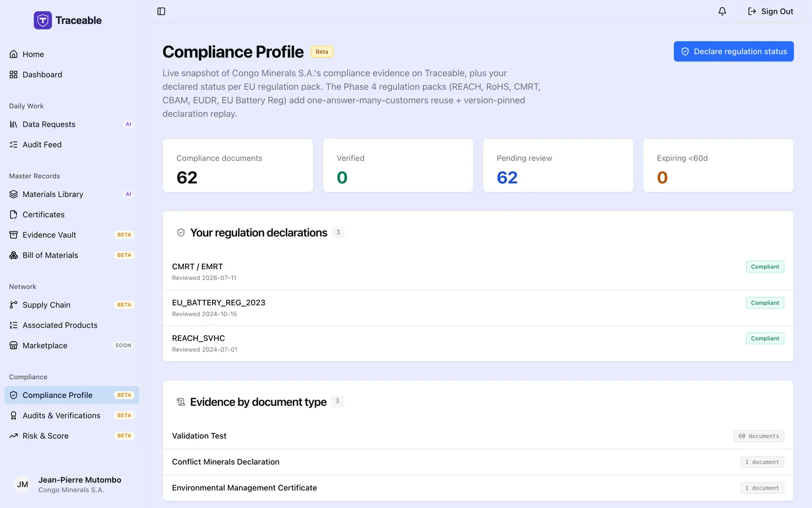Click the Validation Test evidence row
The image size is (812, 508).
pos(478,436)
